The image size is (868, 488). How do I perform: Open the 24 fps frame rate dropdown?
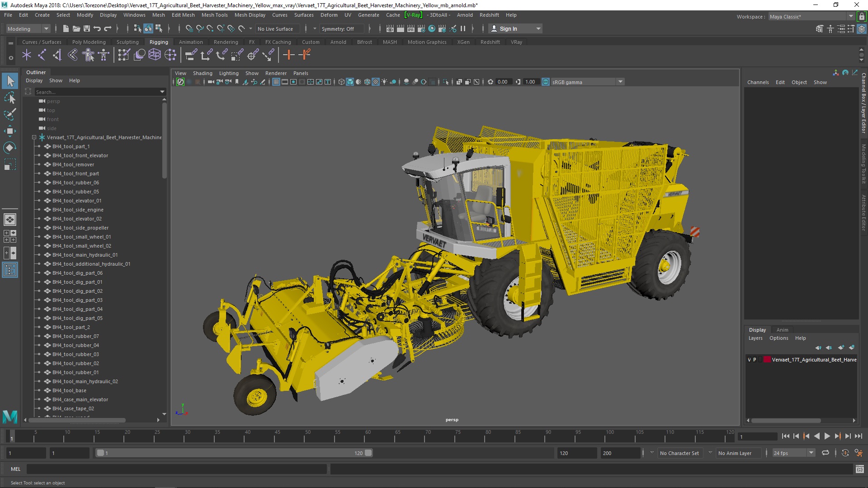click(x=793, y=453)
